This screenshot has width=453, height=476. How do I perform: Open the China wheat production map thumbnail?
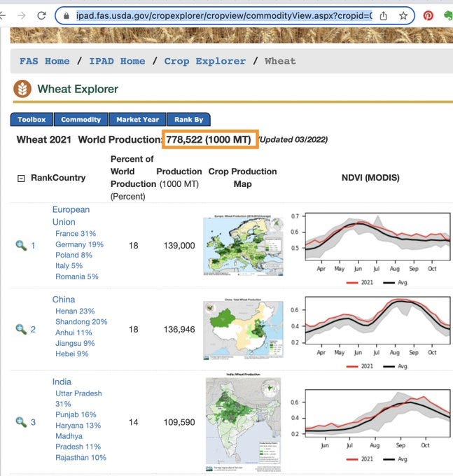pos(243,329)
